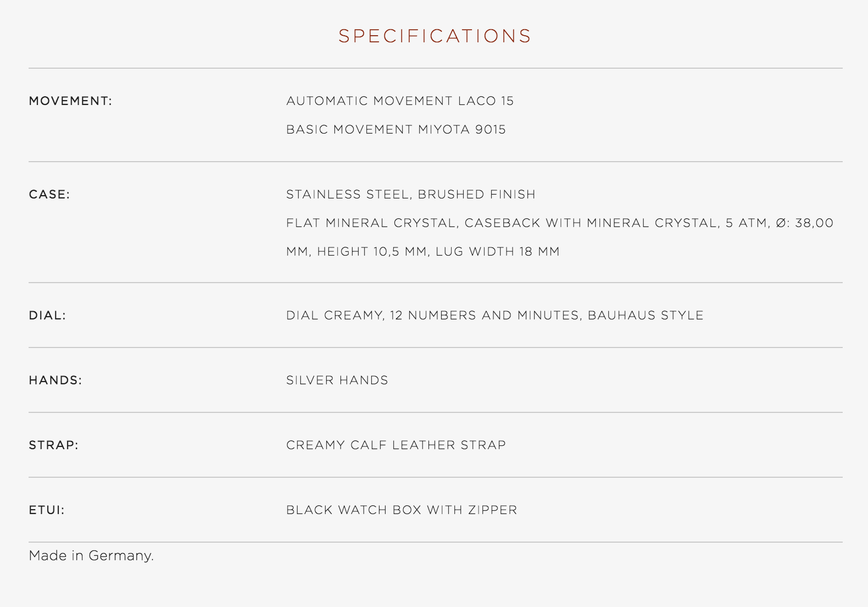The width and height of the screenshot is (868, 607).
Task: Select the STRAP: label
Action: pyautogui.click(x=54, y=445)
